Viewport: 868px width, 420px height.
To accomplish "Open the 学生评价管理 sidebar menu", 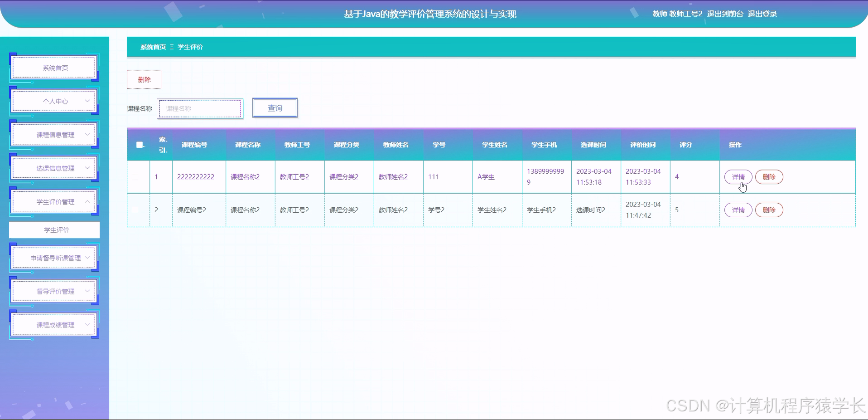I will pyautogui.click(x=54, y=202).
